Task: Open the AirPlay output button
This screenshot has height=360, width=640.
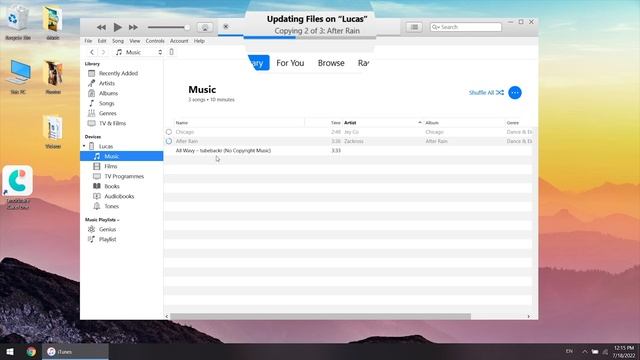Action: coord(205,27)
